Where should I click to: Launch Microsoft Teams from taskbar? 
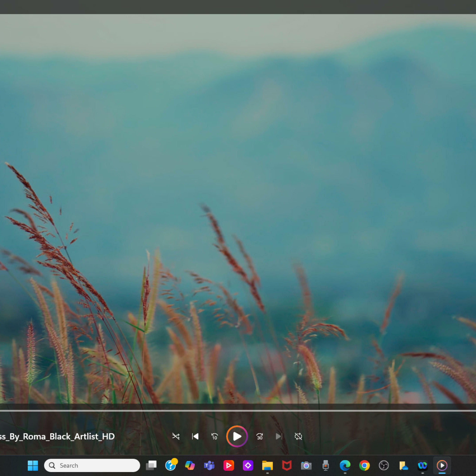(x=209, y=465)
